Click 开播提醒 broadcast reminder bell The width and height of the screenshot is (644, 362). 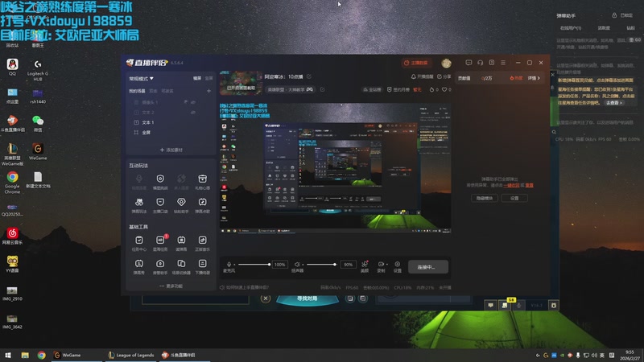point(422,76)
